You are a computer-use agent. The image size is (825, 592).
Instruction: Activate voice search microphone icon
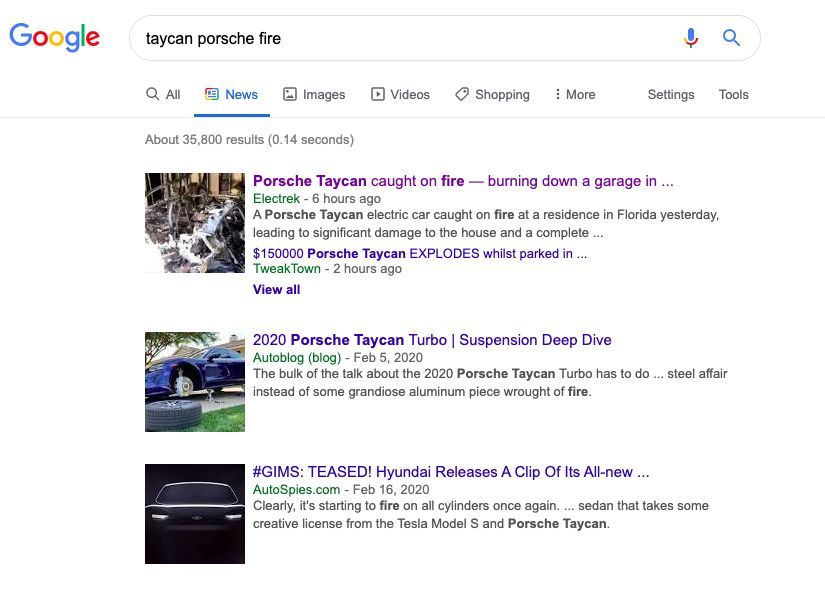(x=690, y=38)
